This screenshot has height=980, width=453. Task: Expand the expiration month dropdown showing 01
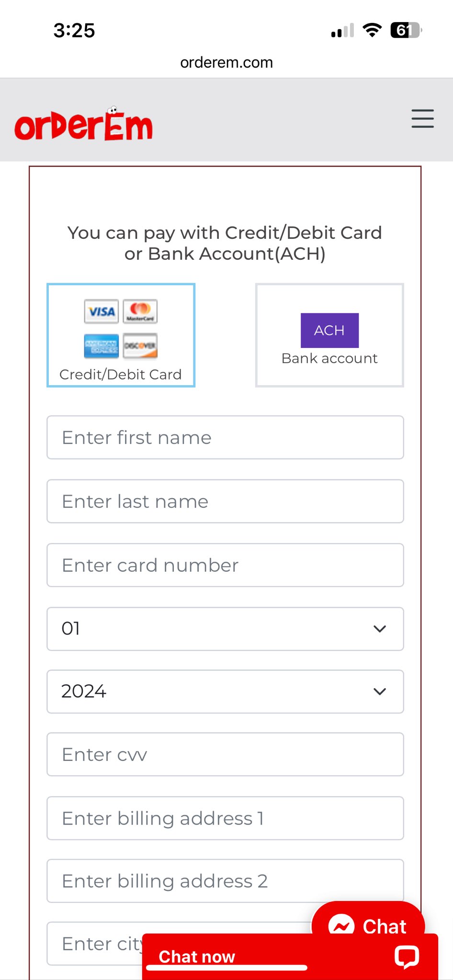click(225, 629)
